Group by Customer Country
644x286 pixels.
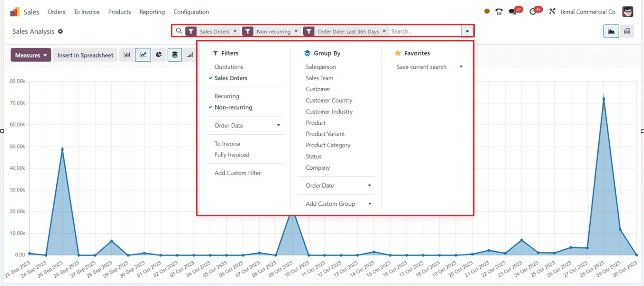click(329, 100)
